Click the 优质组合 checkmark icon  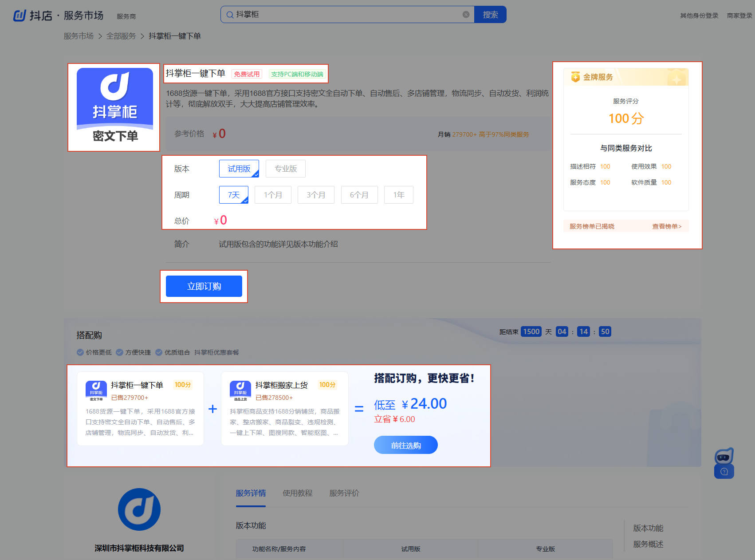[159, 352]
